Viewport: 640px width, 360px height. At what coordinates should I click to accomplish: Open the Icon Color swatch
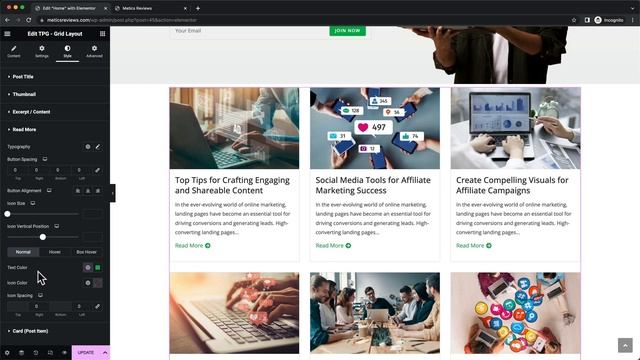(x=98, y=283)
